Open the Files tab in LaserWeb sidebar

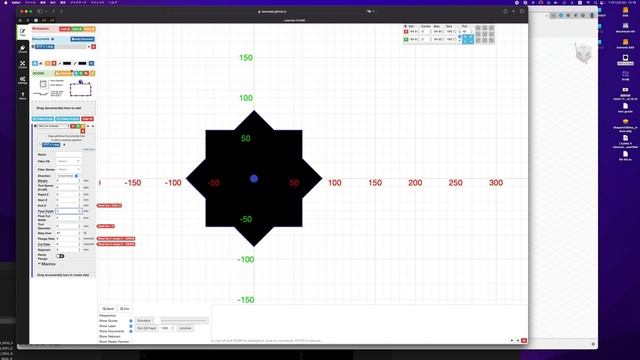[x=22, y=32]
